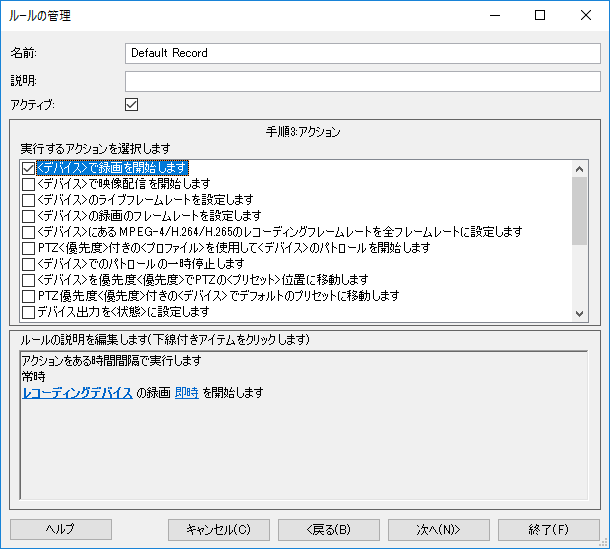Image resolution: width=610 pixels, height=549 pixels.
Task: Check the PTZ パトロールを開始します checkbox
Action: click(28, 248)
